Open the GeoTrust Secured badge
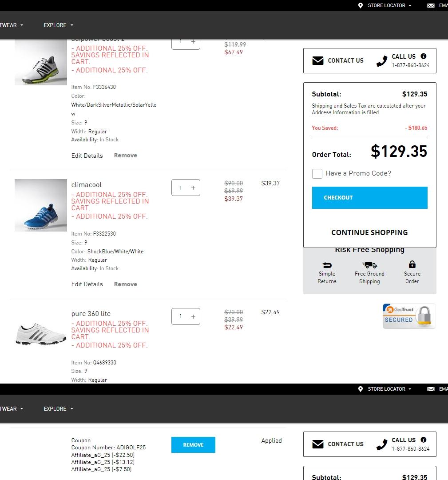The image size is (448, 480). (409, 316)
